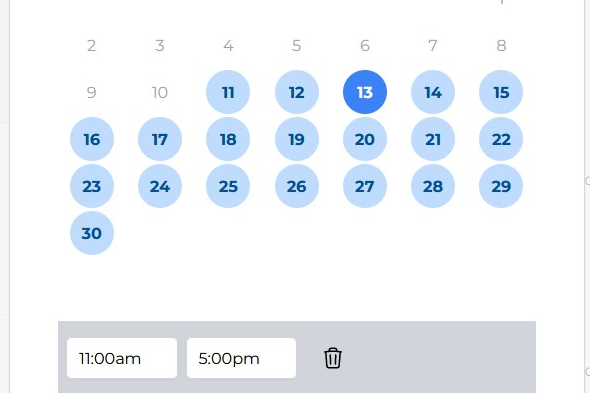This screenshot has width=590, height=393.
Task: Choose date 25 on the calendar
Action: [x=228, y=186]
